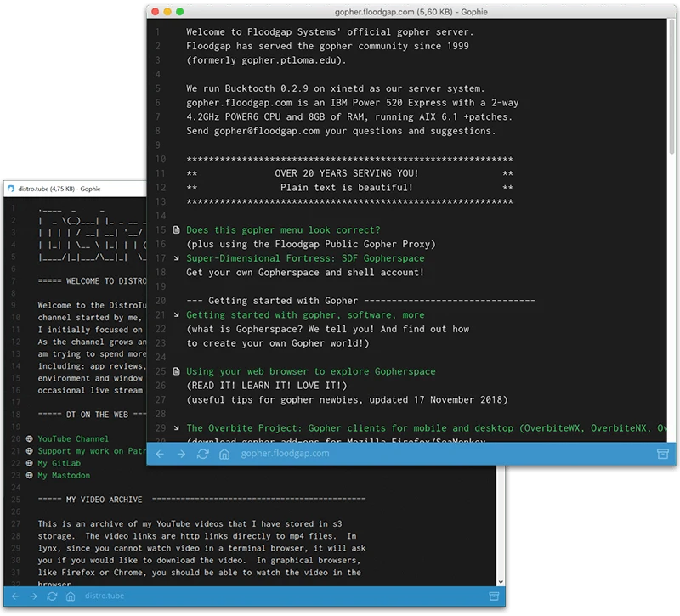
Task: Click the Gophie app icon in distro.tube title bar
Action: click(11, 189)
